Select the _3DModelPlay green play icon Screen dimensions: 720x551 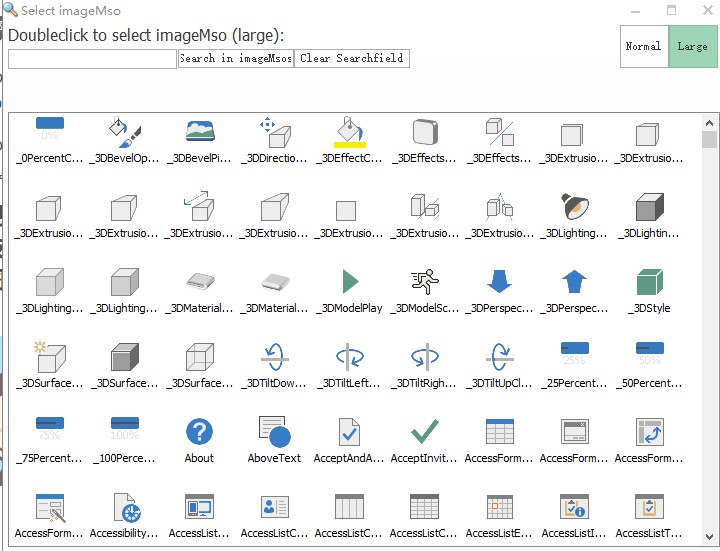[x=350, y=281]
